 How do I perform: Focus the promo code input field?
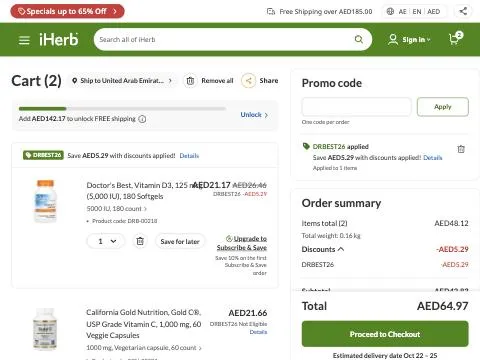pos(356,107)
